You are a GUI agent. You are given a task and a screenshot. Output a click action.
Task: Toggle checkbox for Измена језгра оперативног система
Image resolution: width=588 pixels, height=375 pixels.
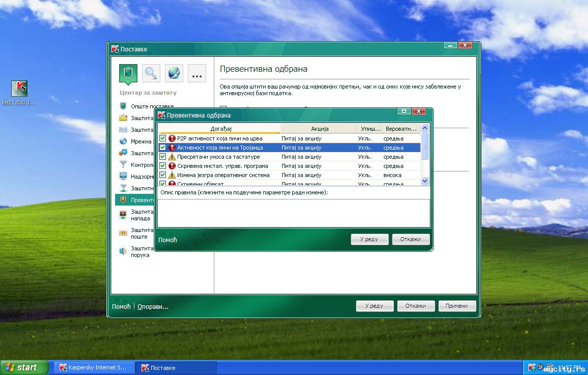point(163,175)
